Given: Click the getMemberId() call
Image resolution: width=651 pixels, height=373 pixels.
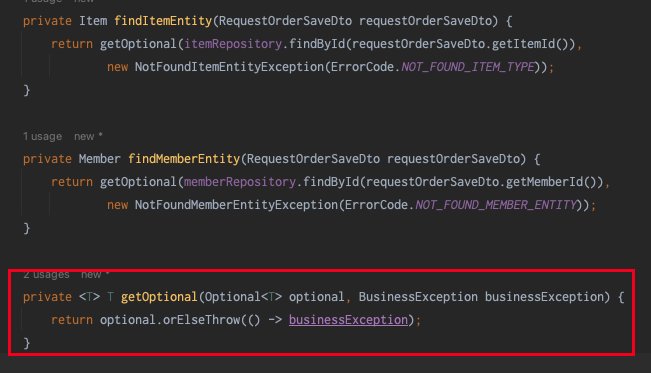Looking at the screenshot, I should point(551,182).
